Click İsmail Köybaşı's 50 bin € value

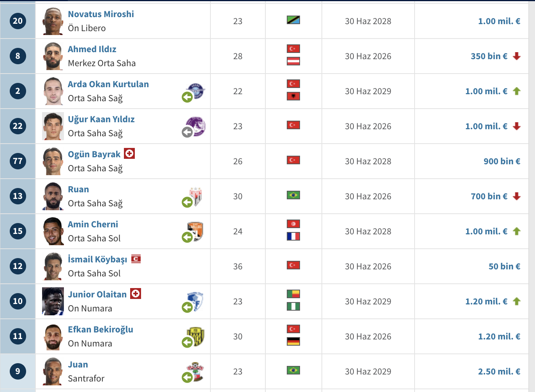pos(504,266)
